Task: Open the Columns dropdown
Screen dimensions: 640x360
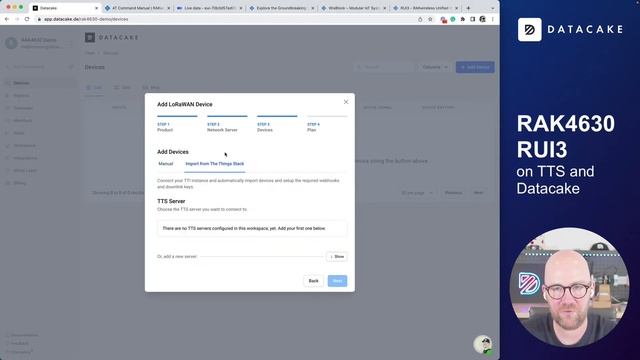Action: pyautogui.click(x=435, y=67)
